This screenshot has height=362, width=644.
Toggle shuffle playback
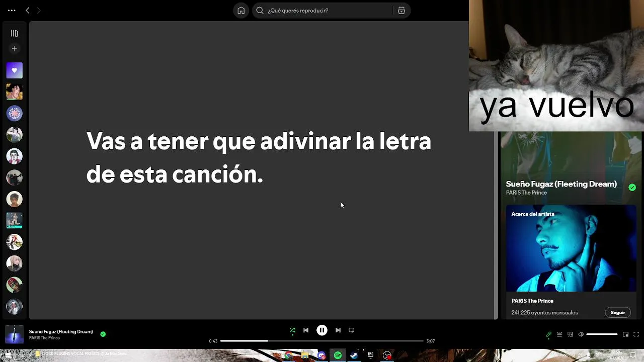click(x=292, y=330)
